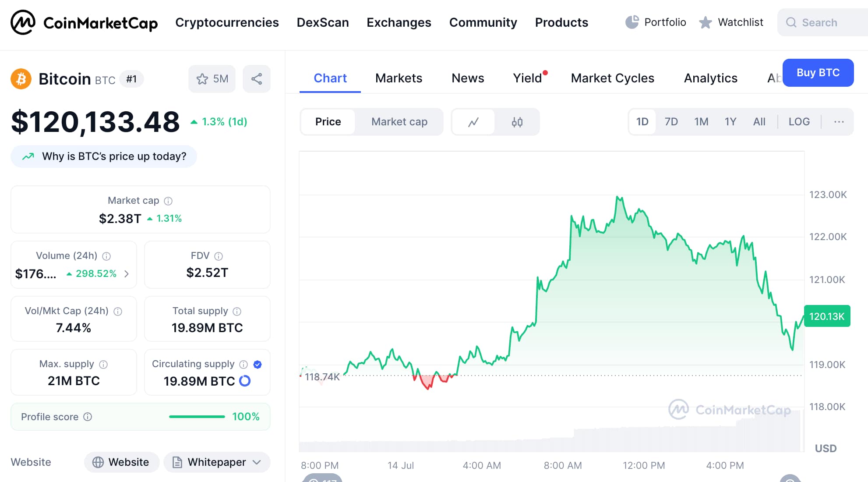Toggle chart to Market cap view
Image resolution: width=868 pixels, height=482 pixels.
399,122
